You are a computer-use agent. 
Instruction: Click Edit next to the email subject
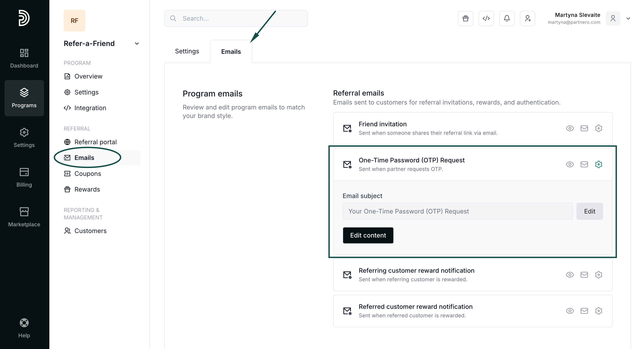[589, 211]
